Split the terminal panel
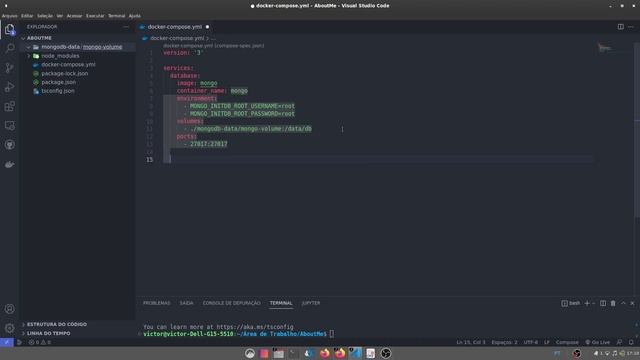Screen dimensions: 640x360 tap(603, 303)
